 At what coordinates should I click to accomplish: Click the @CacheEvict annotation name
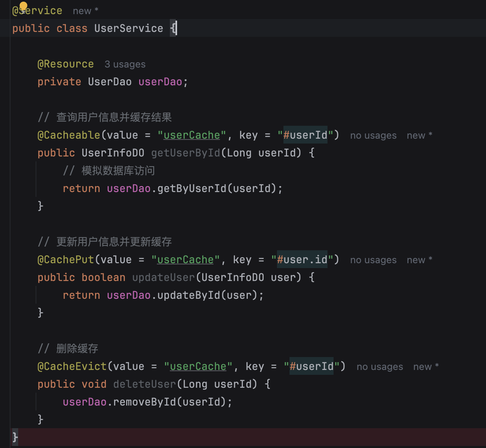tap(72, 366)
